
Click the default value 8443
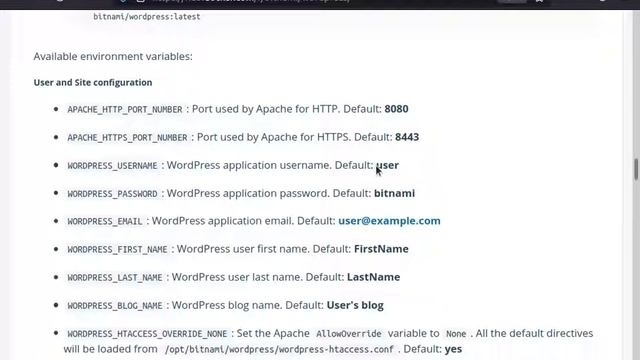407,137
